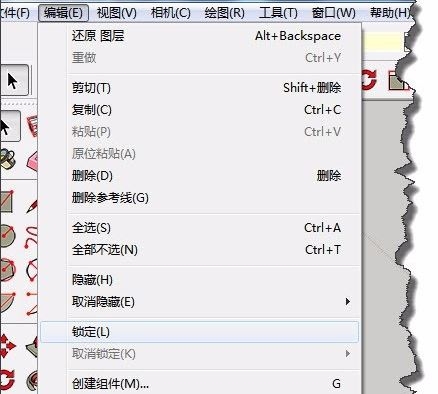Viewport: 438px width, 394px height.
Task: Choose the Freehand curve tool
Action: coord(31,236)
